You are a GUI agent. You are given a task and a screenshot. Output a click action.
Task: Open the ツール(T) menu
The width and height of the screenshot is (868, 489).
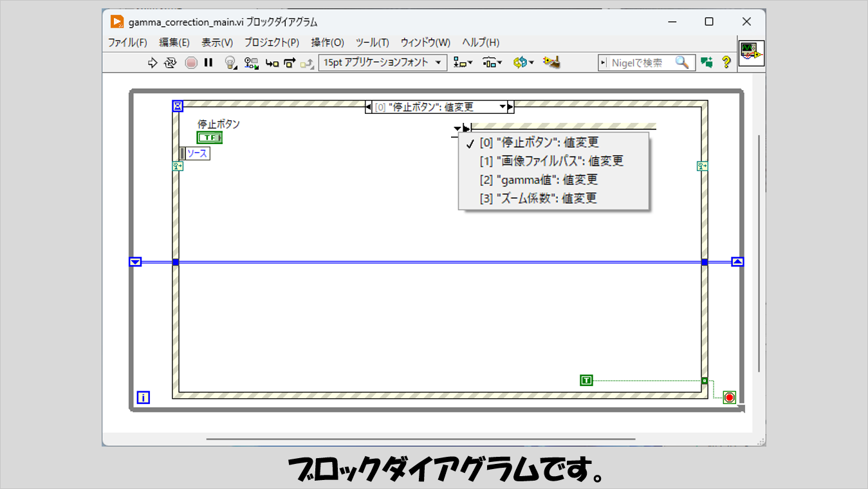click(x=372, y=42)
